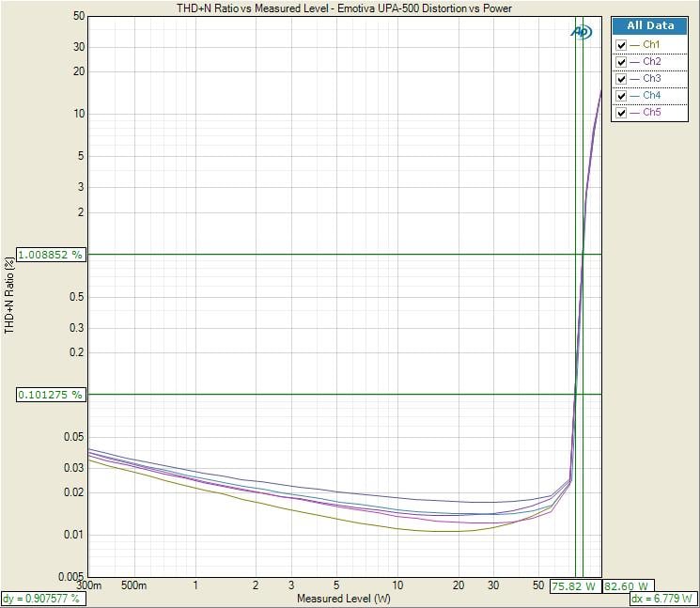
Task: Click the Ch5 line color sample
Action: [x=635, y=113]
